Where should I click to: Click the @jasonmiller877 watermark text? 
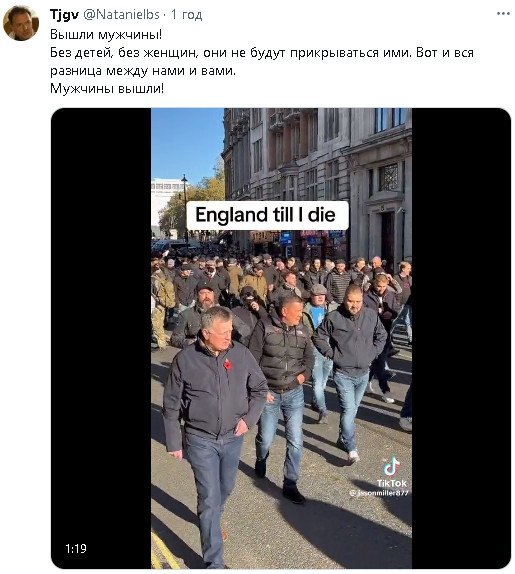378,493
